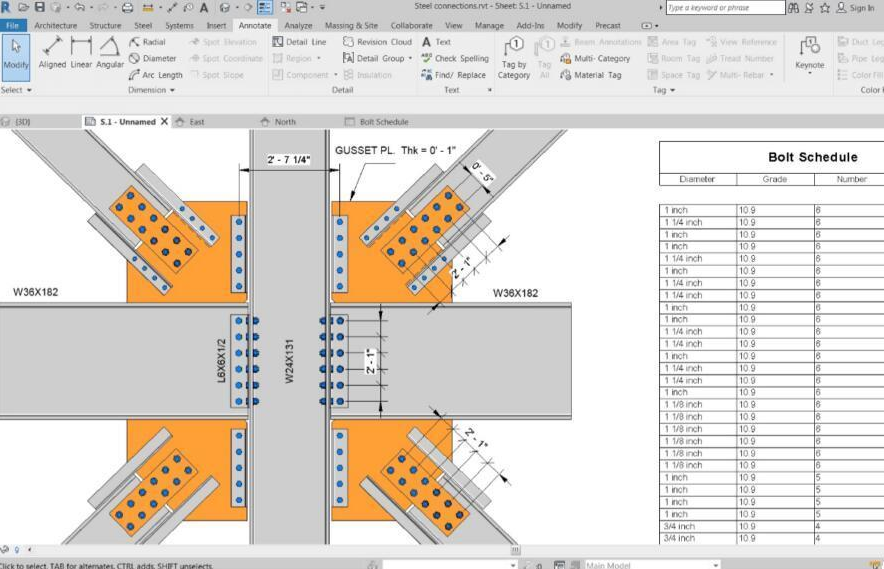Open the Detail Group dropdown arrow
The width and height of the screenshot is (884, 569).
click(x=410, y=58)
